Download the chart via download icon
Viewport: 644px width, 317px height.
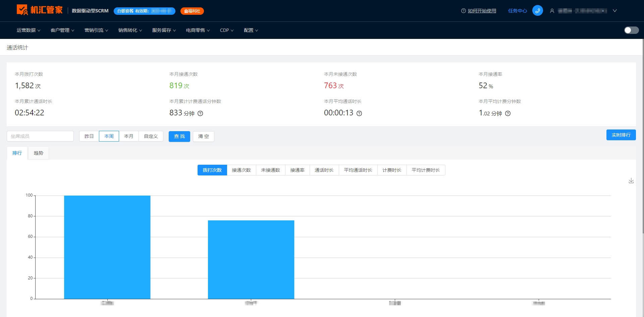631,181
